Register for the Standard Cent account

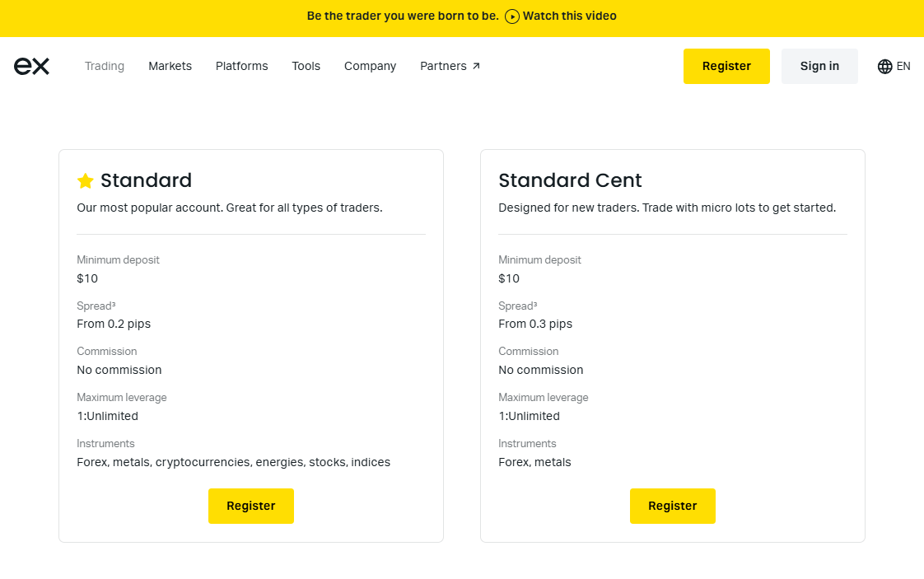click(x=672, y=506)
